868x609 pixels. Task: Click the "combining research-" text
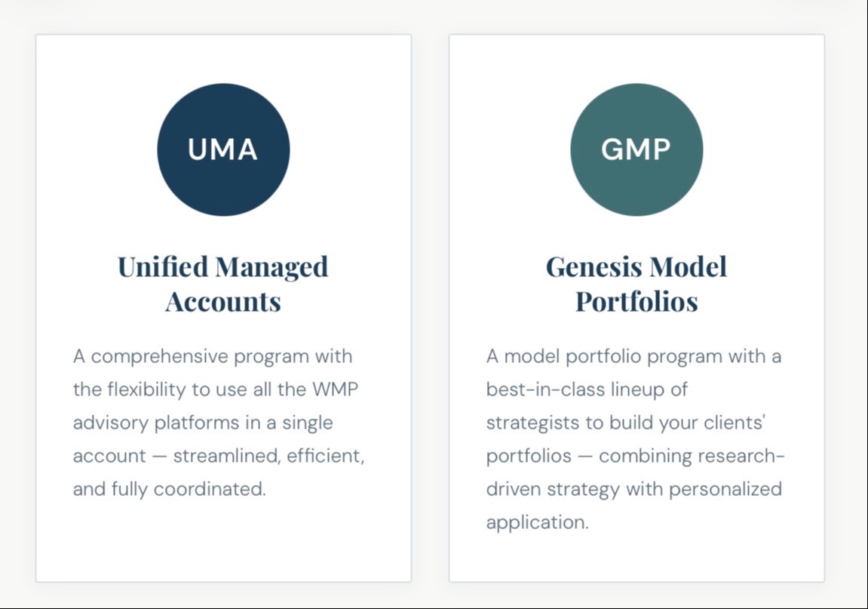tap(692, 456)
